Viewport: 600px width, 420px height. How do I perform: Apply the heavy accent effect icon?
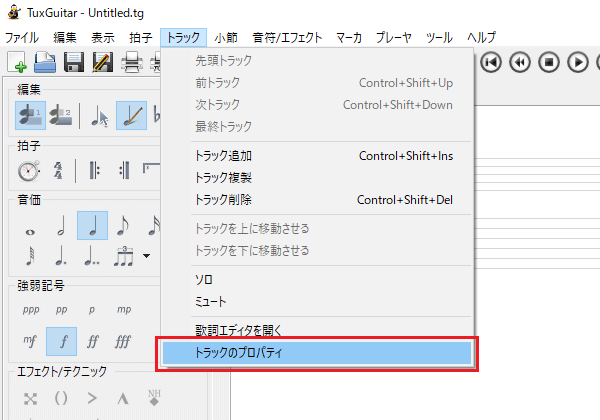pyautogui.click(x=123, y=399)
